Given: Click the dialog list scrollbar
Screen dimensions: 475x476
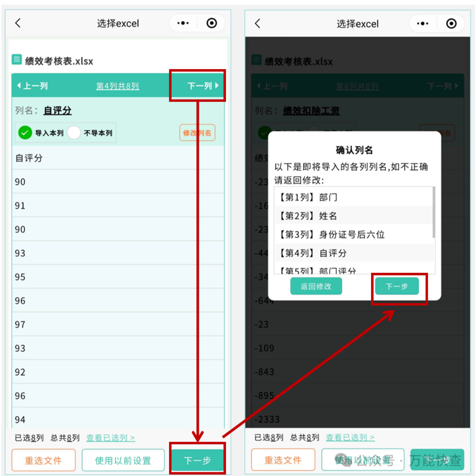Looking at the screenshot, I should (x=434, y=212).
